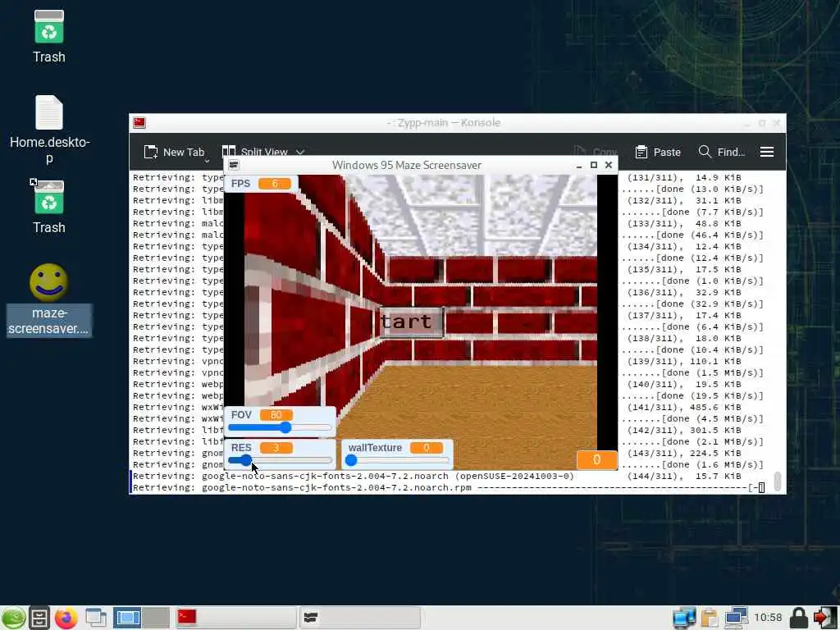Screen dimensions: 840x630
Task: Click the wallTexture value 0 readout
Action: (x=426, y=447)
